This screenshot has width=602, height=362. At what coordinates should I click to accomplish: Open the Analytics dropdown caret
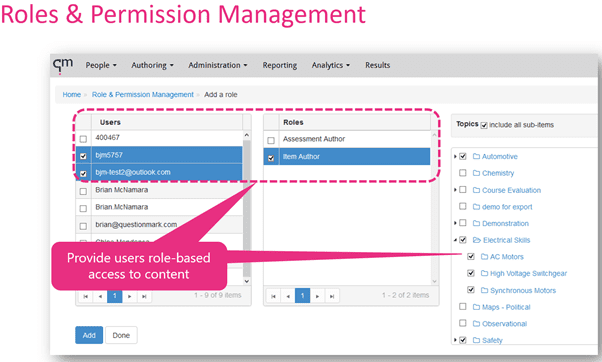pyautogui.click(x=348, y=66)
